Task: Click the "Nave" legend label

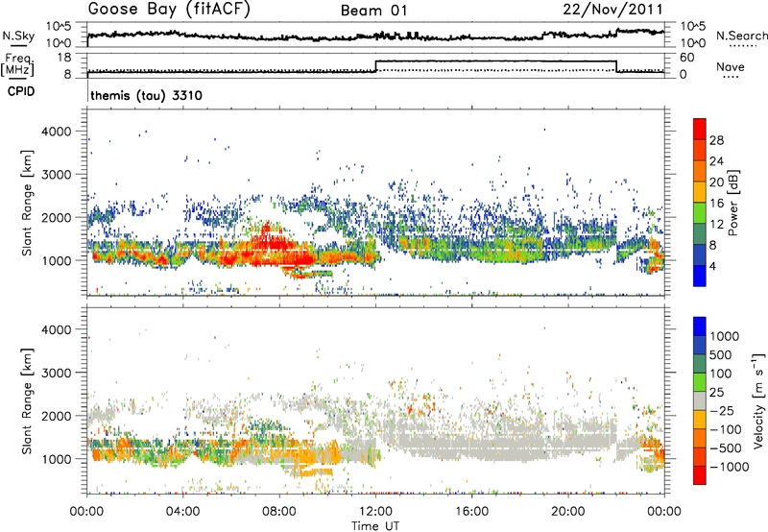Action: coord(731,66)
